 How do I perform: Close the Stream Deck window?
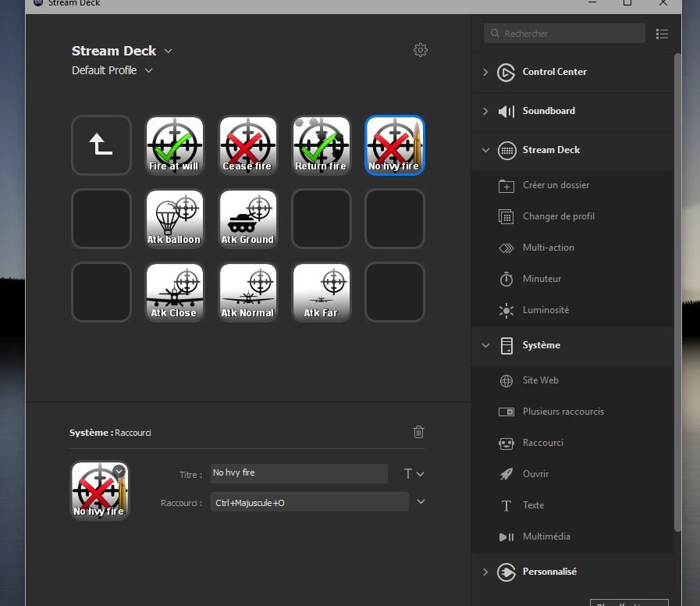(x=663, y=3)
